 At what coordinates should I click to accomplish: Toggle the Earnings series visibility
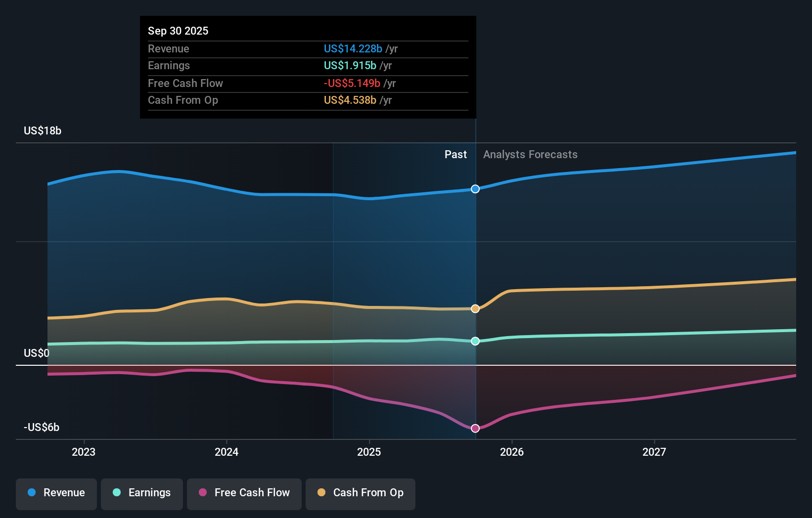pos(142,493)
